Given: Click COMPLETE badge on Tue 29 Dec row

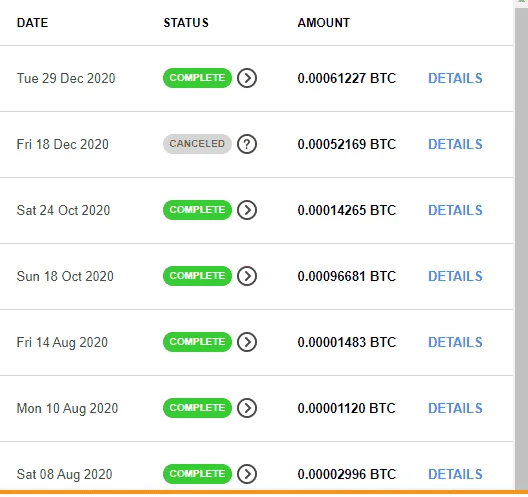Looking at the screenshot, I should click(x=197, y=78).
